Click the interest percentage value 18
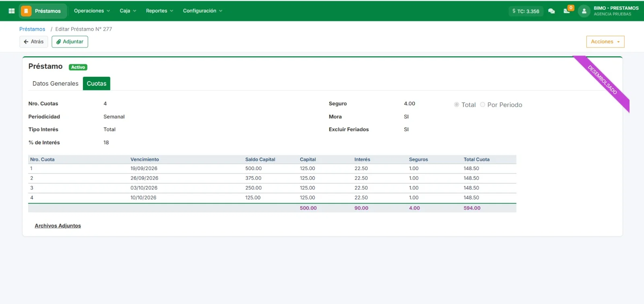 tap(106, 143)
